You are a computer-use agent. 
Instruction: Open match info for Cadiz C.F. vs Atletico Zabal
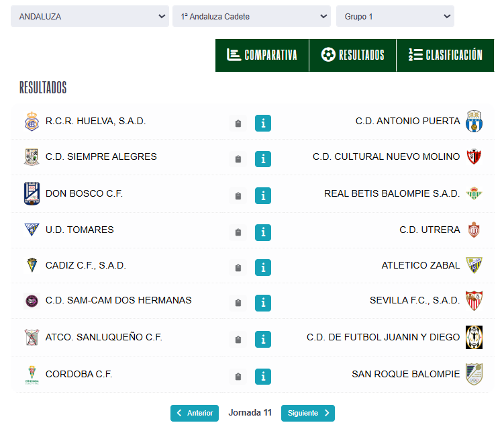[x=263, y=268]
